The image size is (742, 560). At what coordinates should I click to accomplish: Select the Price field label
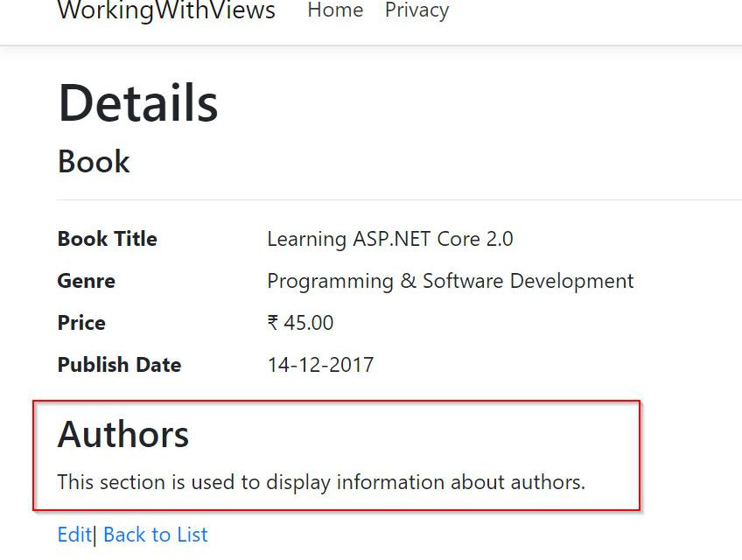coord(81,323)
